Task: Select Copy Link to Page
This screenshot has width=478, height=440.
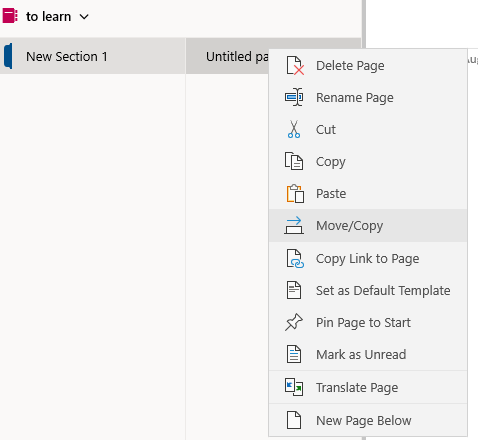Action: click(368, 258)
